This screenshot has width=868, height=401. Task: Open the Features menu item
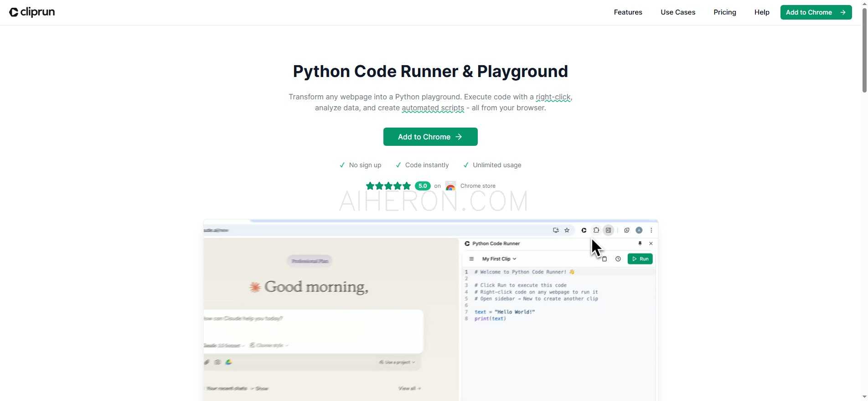(x=628, y=12)
